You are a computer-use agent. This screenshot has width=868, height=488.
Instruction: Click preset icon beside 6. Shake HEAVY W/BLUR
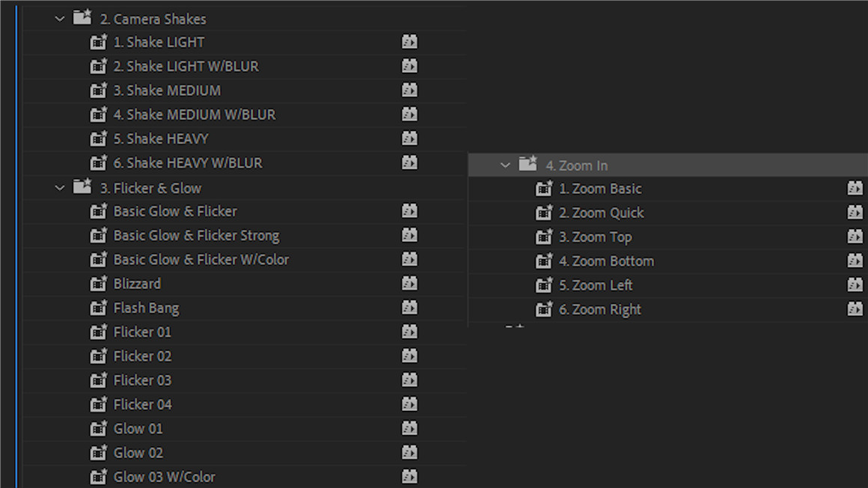pyautogui.click(x=98, y=163)
